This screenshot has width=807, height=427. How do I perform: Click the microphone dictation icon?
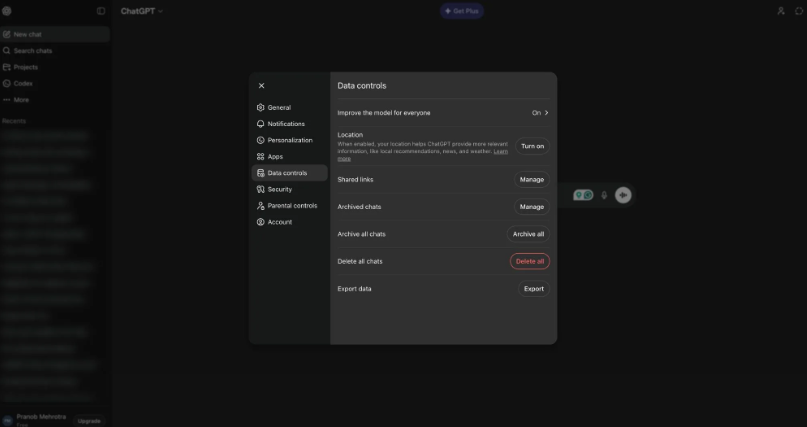coord(604,195)
